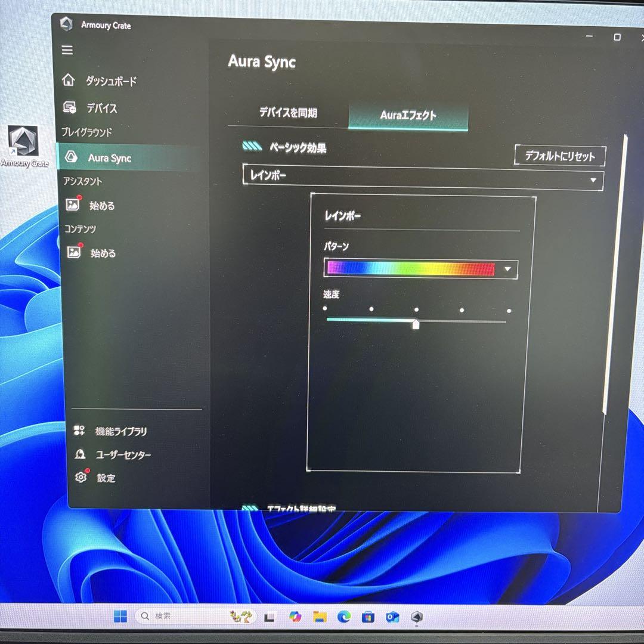Click the home icon beside ダッシュボード
This screenshot has width=644, height=644.
pos(69,80)
